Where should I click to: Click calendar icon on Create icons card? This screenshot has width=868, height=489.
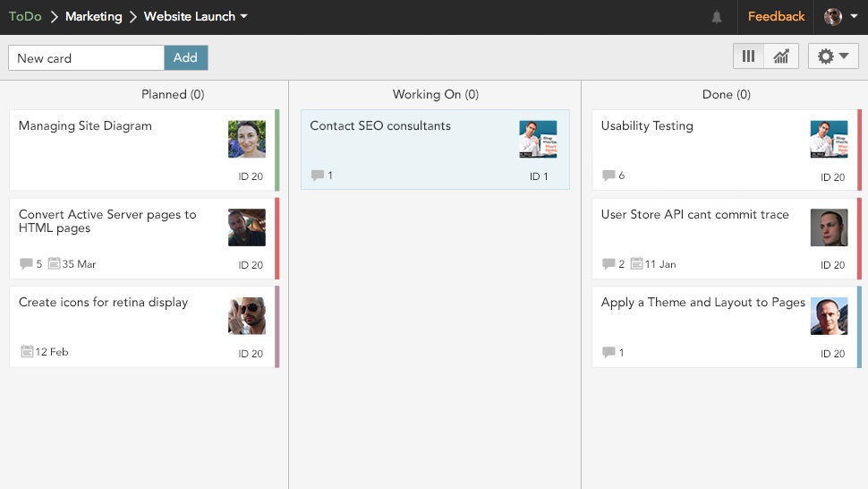26,352
